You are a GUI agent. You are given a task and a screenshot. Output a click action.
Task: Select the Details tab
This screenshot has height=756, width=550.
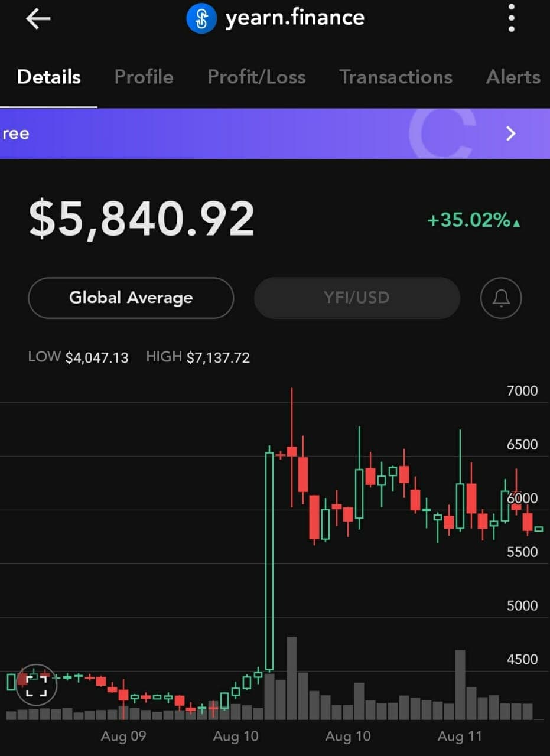[49, 77]
